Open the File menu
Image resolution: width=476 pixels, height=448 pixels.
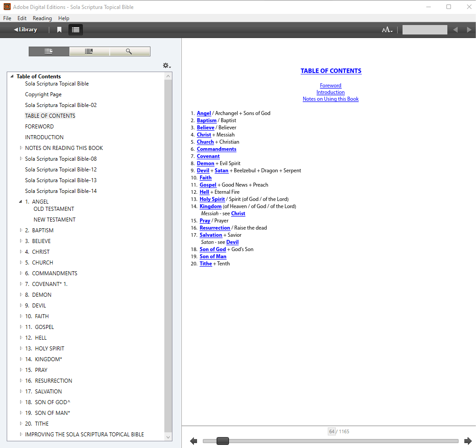7,18
